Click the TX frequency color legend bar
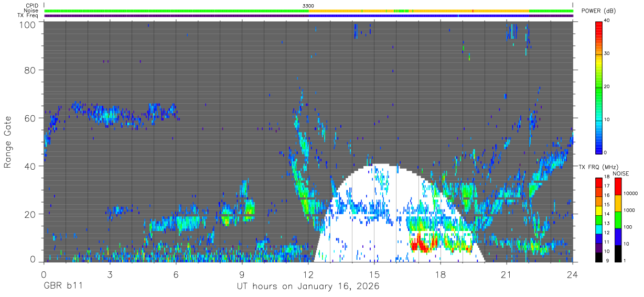 [x=599, y=220]
